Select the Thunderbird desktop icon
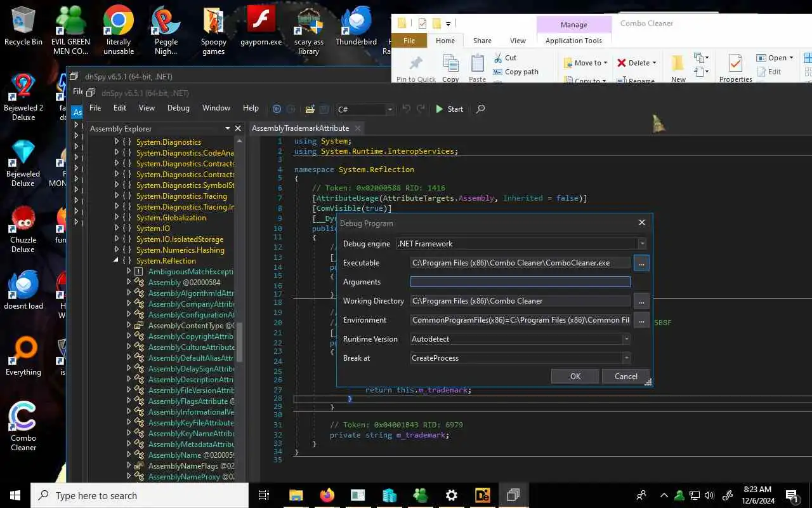This screenshot has width=812, height=508. tap(356, 27)
